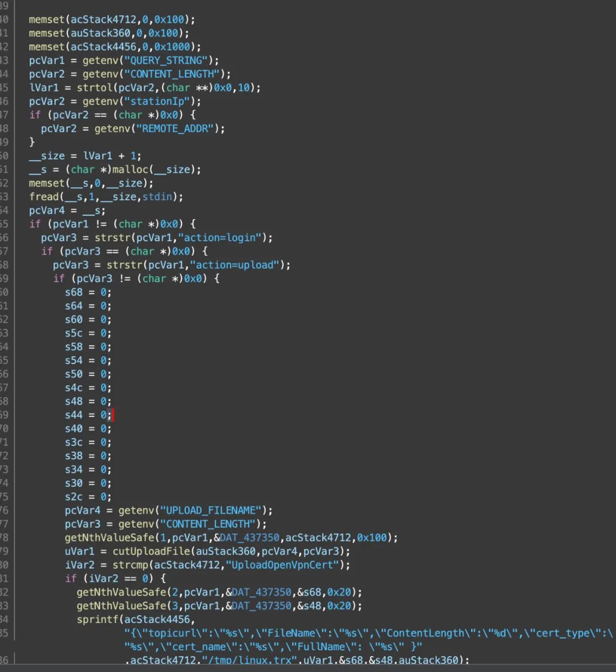The image size is (616, 672).
Task: Click the getNthValueSafe(1,...) call
Action: pos(231,539)
